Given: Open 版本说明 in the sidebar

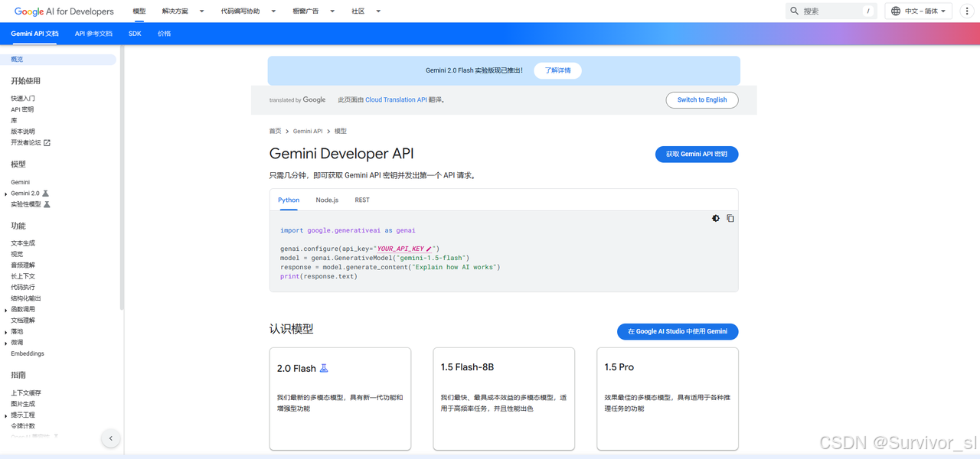Looking at the screenshot, I should pos(23,132).
